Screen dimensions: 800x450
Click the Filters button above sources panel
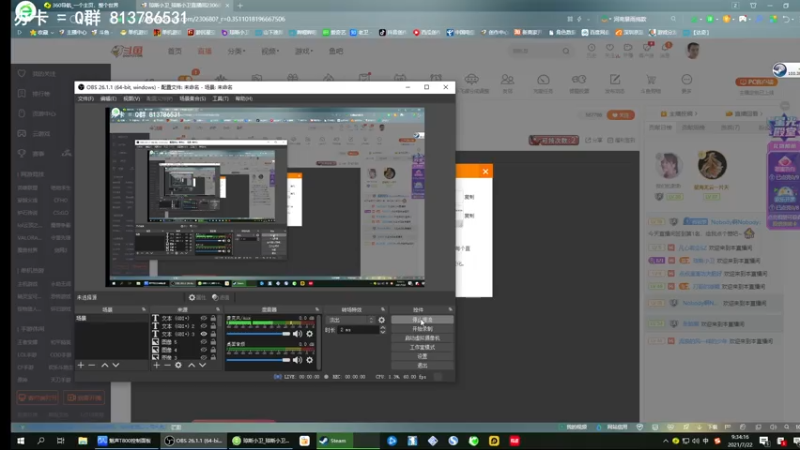[220, 297]
